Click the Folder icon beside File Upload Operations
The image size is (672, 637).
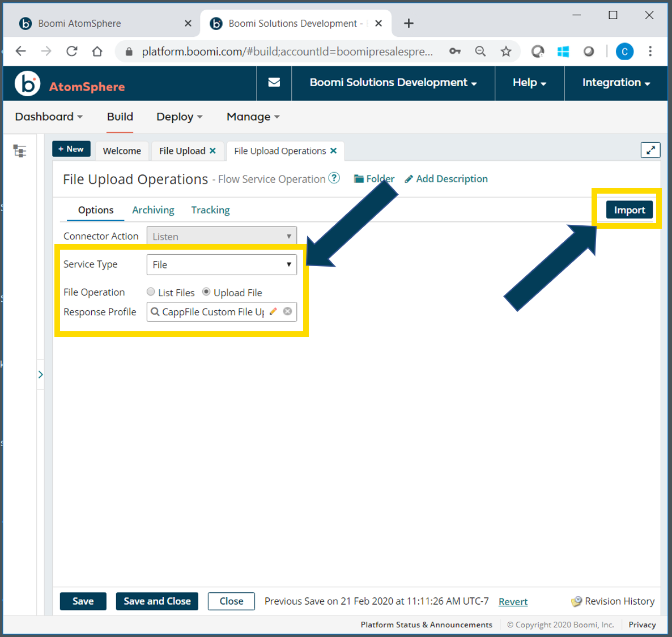pyautogui.click(x=358, y=178)
